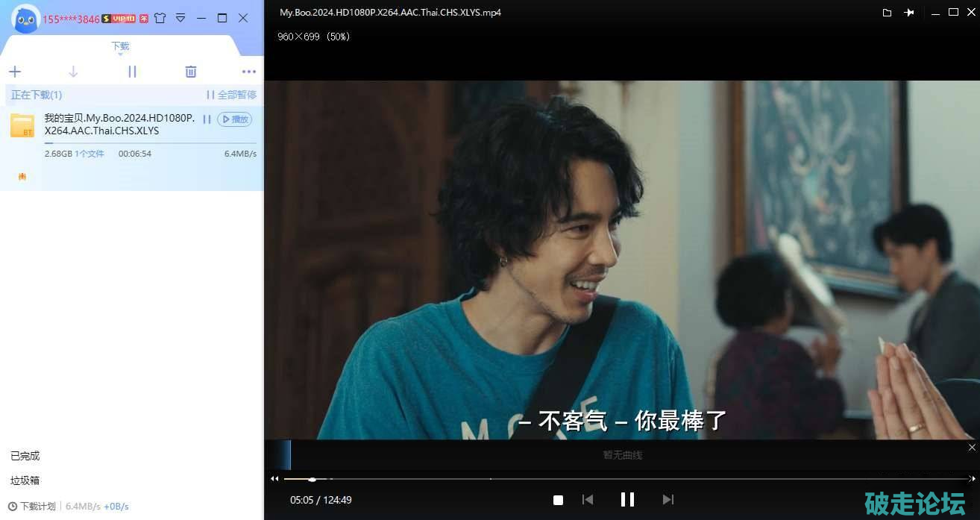The image size is (980, 520).
Task: Pause video playback in the player
Action: pos(627,499)
